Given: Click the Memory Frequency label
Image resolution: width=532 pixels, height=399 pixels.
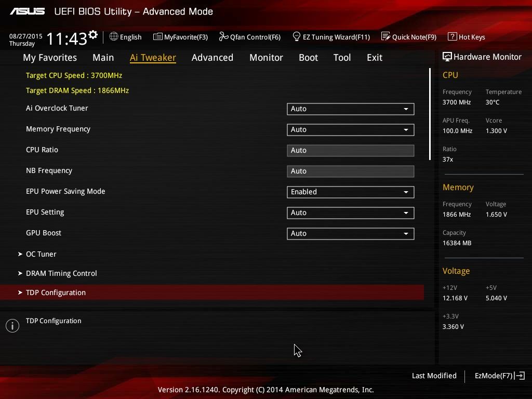Looking at the screenshot, I should pos(58,129).
